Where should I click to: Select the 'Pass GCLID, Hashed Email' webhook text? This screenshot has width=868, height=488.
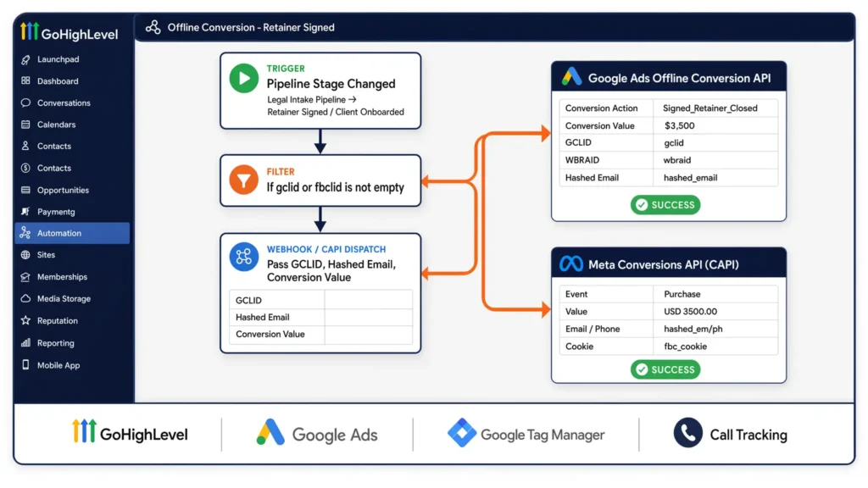coord(331,270)
